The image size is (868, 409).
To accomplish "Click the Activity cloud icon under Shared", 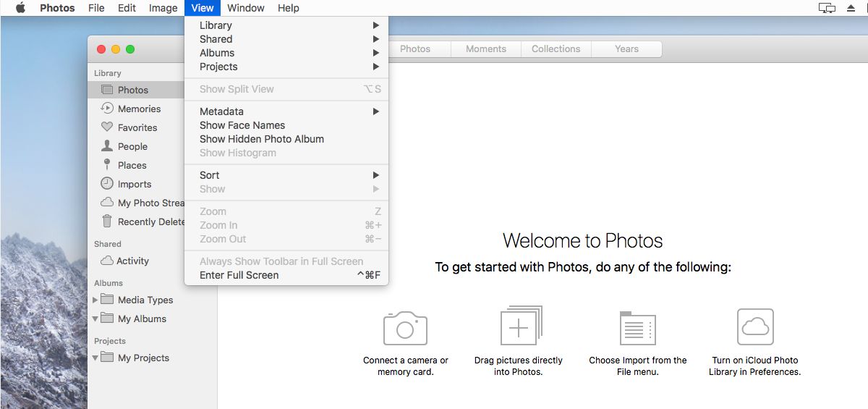I will click(106, 261).
